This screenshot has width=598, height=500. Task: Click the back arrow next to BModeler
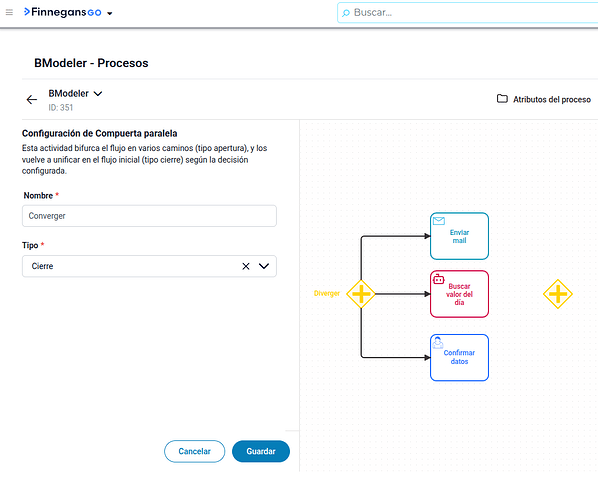[32, 100]
